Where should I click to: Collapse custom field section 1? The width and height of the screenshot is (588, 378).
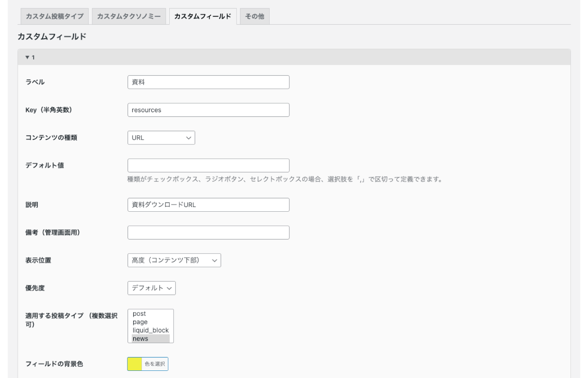point(294,57)
